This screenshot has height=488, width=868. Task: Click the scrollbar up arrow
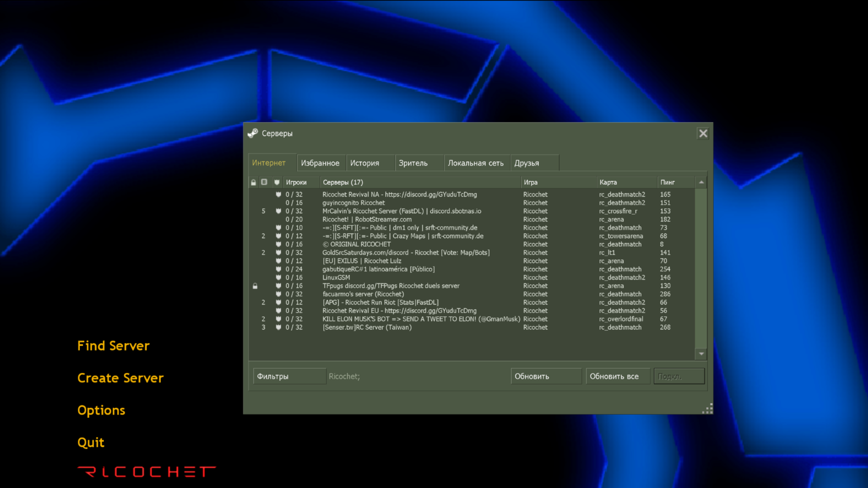pyautogui.click(x=701, y=183)
